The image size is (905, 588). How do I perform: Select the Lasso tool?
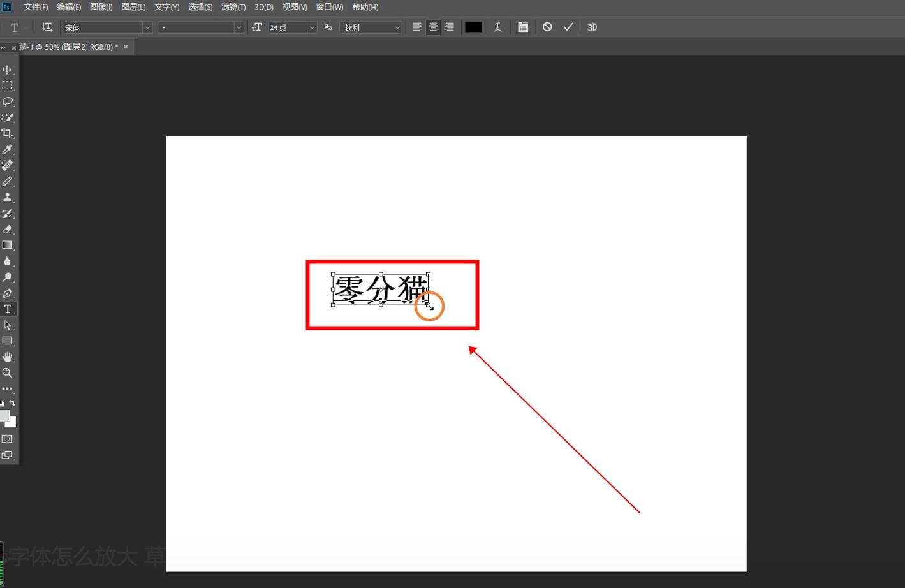click(8, 101)
